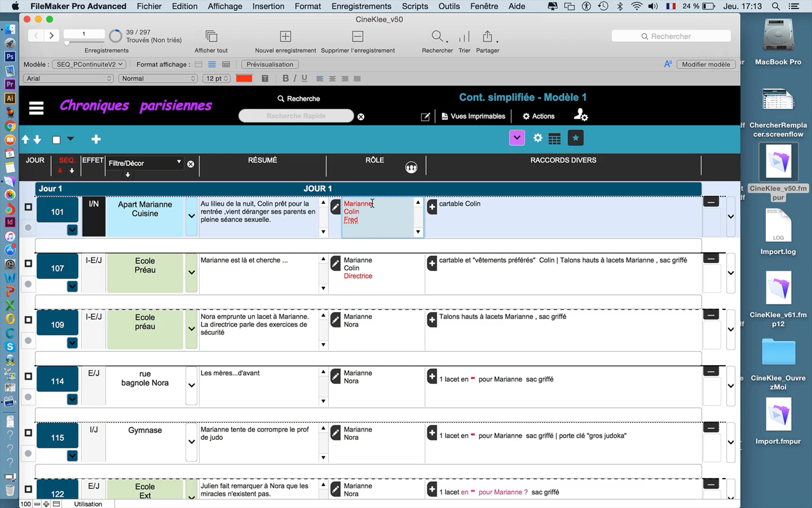Image resolution: width=812 pixels, height=508 pixels.
Task: Click the Modifier modèle button
Action: click(706, 64)
